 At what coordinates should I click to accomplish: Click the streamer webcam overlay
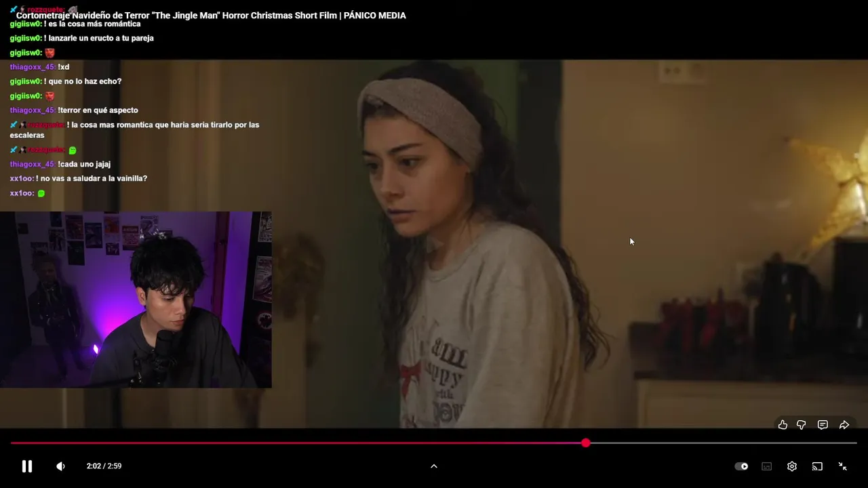tap(136, 300)
